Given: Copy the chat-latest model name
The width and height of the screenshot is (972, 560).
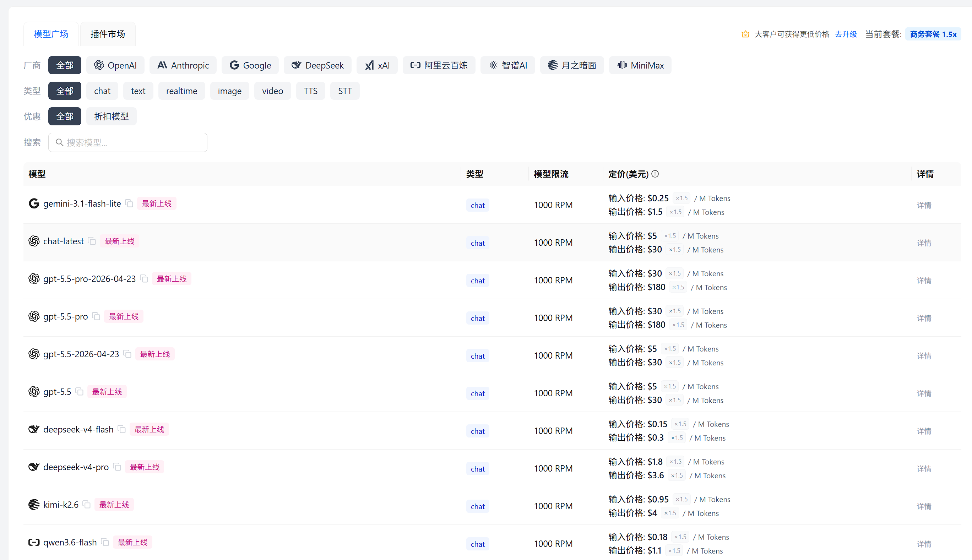Looking at the screenshot, I should (92, 241).
